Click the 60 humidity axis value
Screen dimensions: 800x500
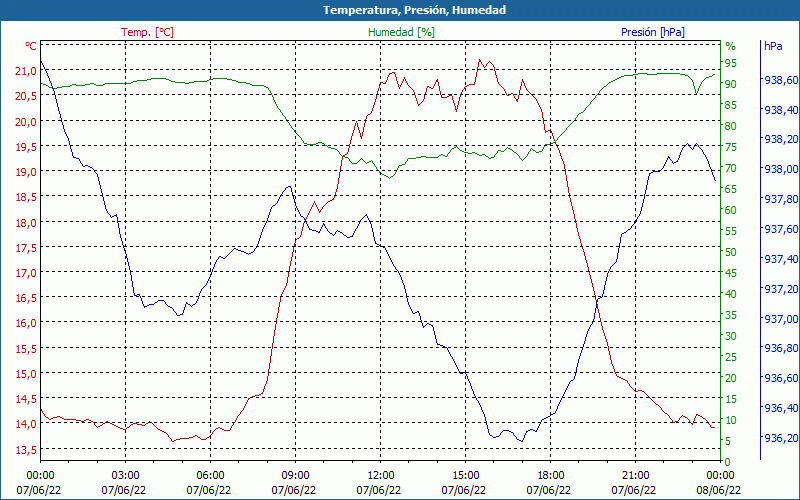click(731, 210)
